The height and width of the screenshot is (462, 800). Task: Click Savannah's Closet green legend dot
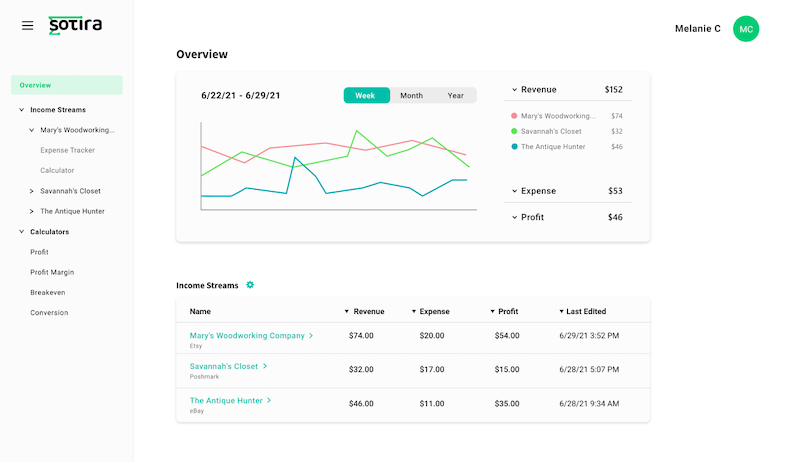[514, 131]
